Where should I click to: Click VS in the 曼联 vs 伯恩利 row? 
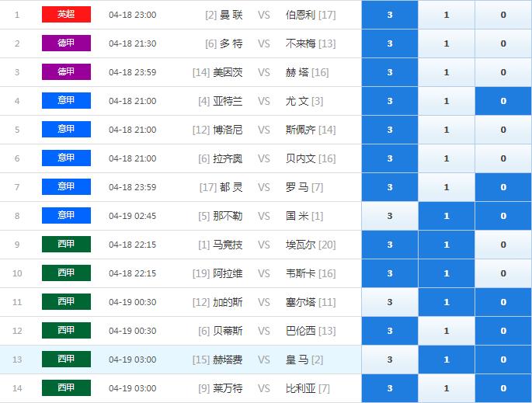pos(264,15)
